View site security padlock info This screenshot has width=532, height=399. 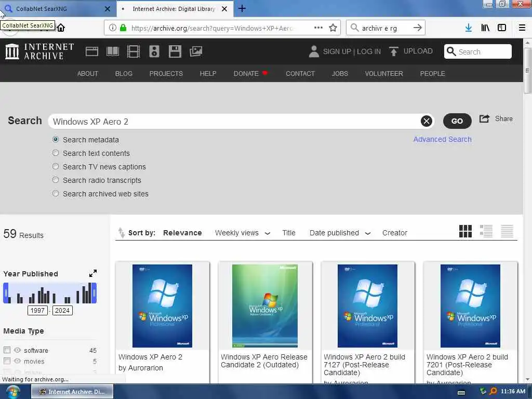click(x=123, y=28)
